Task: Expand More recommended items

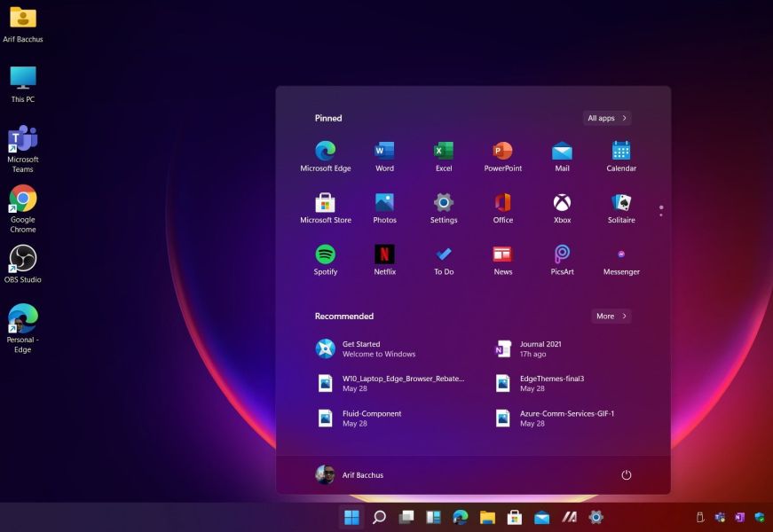Action: (x=611, y=317)
